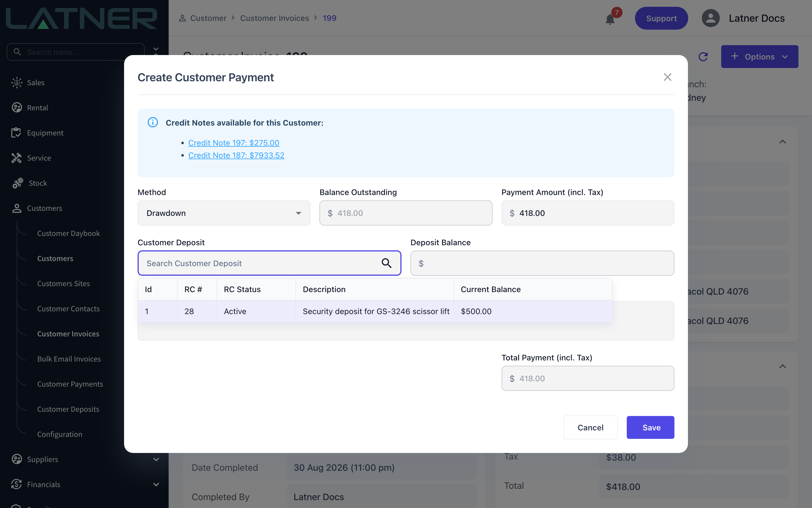This screenshot has width=812, height=508.
Task: Click the Balance Outstanding field
Action: [x=406, y=213]
